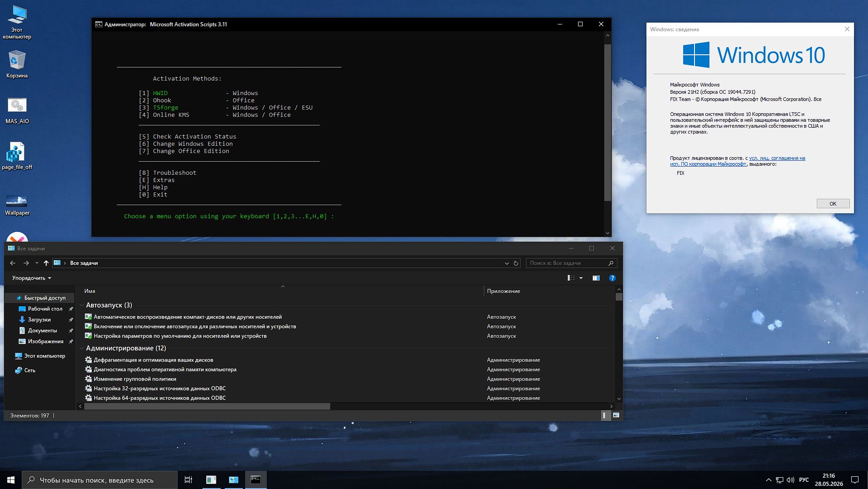Select Дефрагментация и оптимизация ваших дисков
The image size is (868, 489).
click(x=153, y=360)
